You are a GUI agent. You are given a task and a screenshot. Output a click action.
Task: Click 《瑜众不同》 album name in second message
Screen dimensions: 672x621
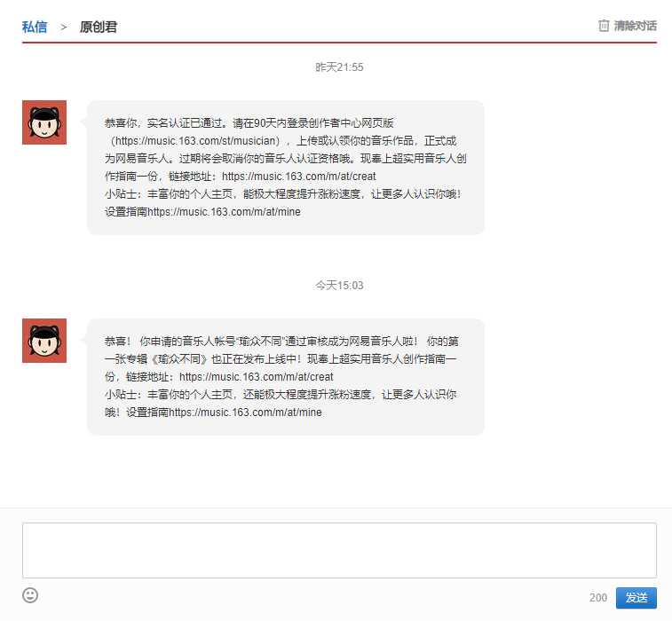[179, 359]
